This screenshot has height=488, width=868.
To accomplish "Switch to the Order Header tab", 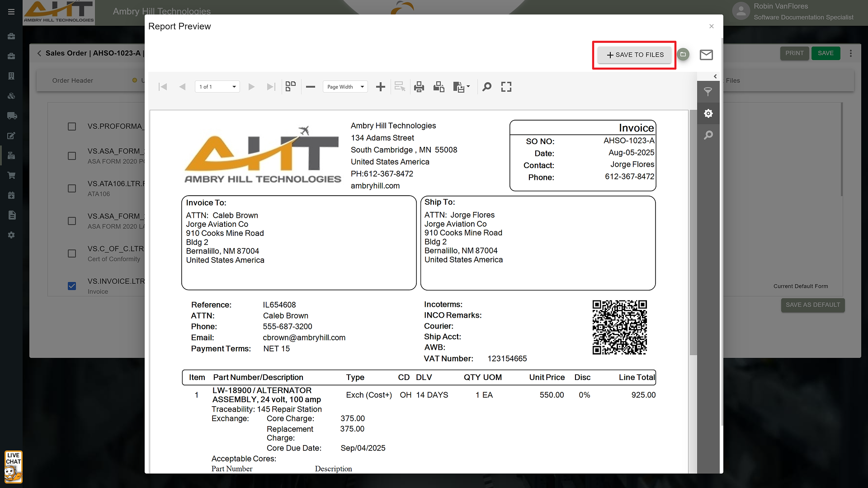I will 73,80.
